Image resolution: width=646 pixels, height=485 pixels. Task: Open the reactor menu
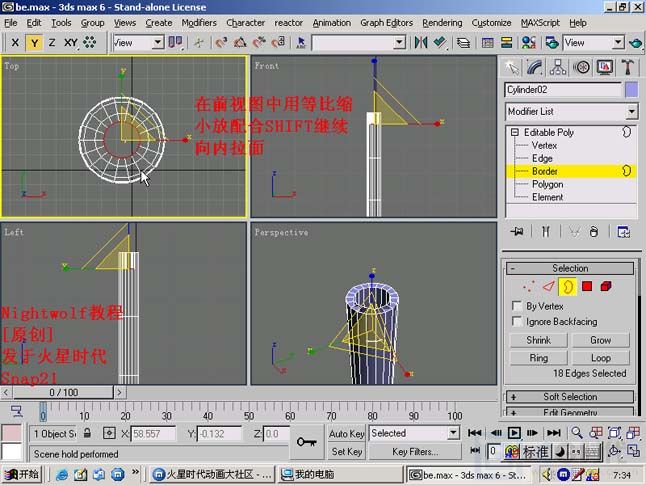288,23
